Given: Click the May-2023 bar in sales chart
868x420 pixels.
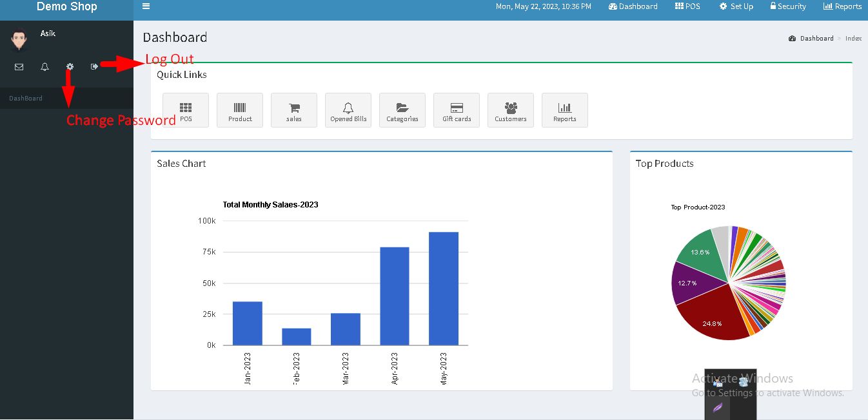Looking at the screenshot, I should pos(444,289).
